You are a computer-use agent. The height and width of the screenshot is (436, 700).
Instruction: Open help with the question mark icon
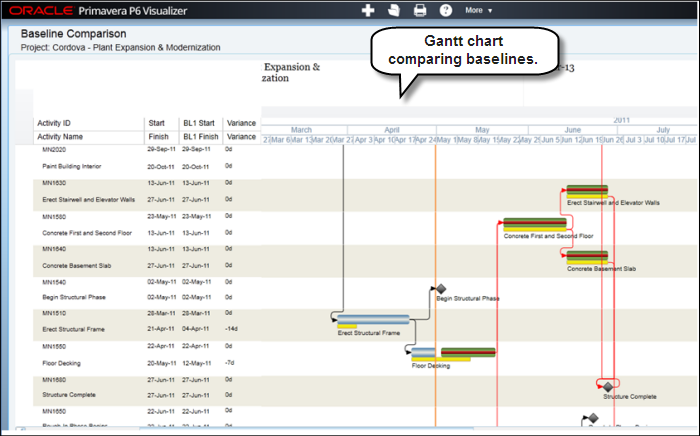tap(446, 10)
